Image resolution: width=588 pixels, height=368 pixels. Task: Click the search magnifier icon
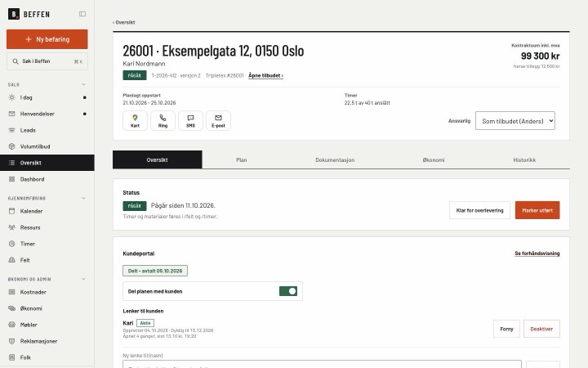point(16,61)
